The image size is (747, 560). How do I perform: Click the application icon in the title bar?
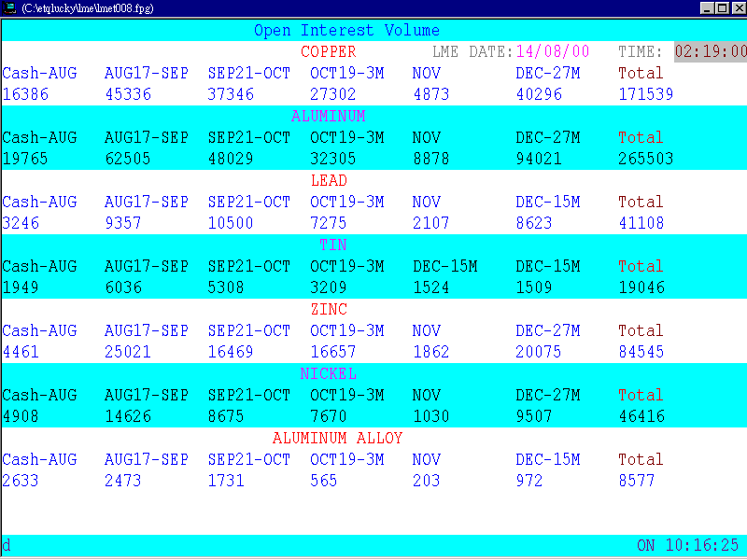(x=9, y=7)
